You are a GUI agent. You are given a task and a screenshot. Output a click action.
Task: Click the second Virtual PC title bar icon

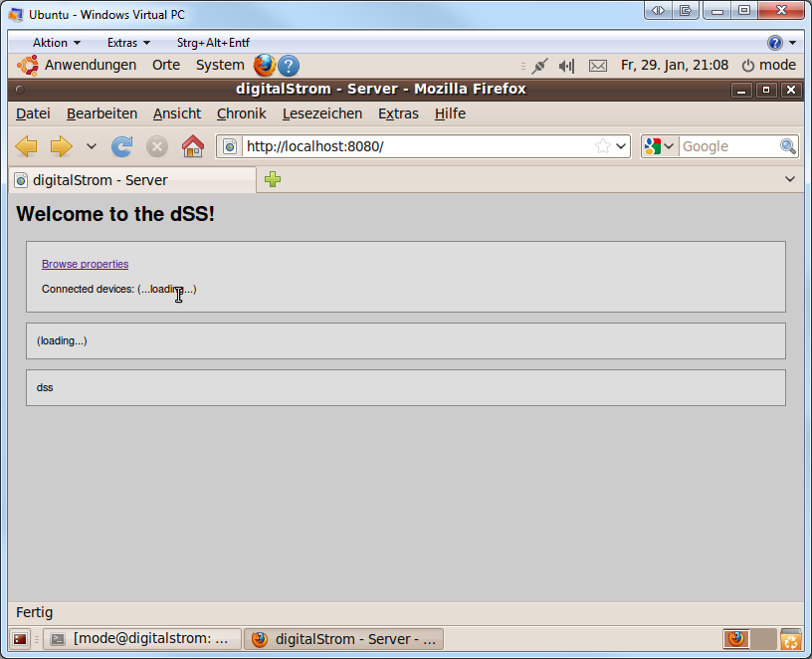point(685,10)
